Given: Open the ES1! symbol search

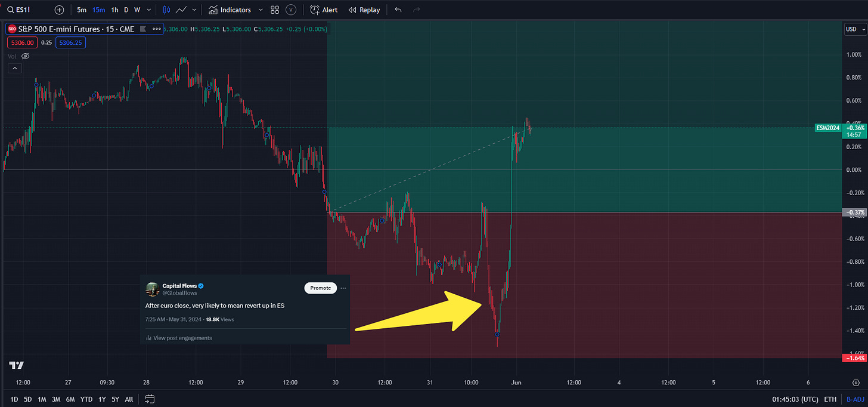Looking at the screenshot, I should (19, 10).
